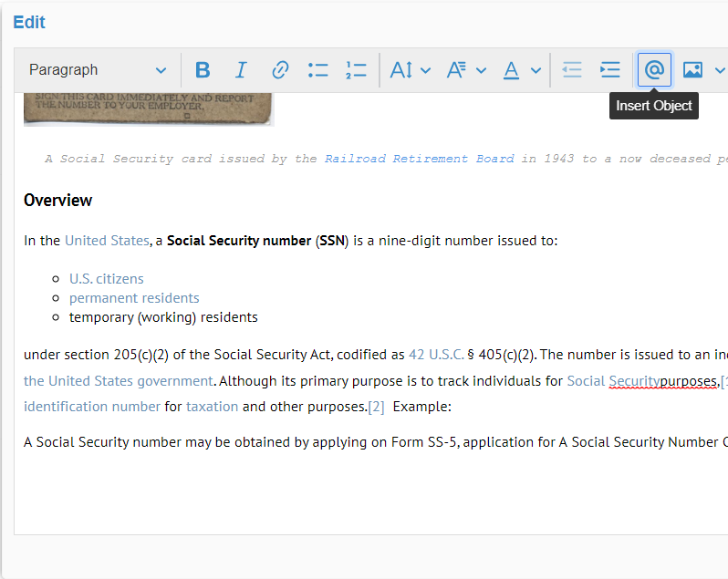Viewport: 728px width, 579px height.
Task: Click the insert image icon
Action: click(692, 70)
